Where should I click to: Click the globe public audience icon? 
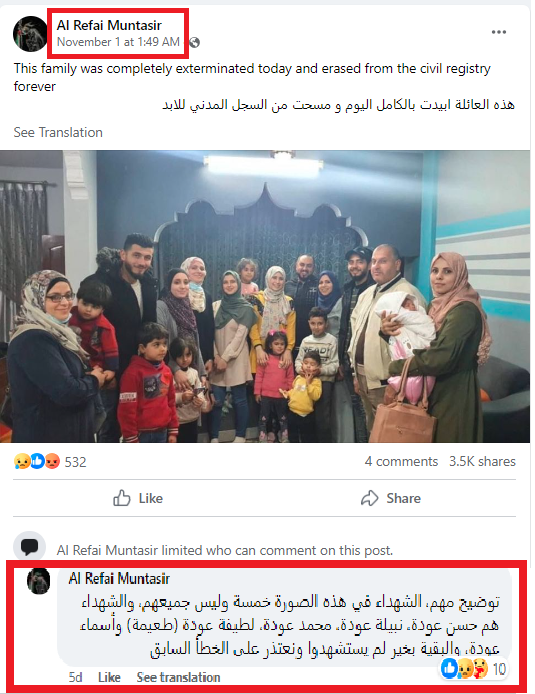pyautogui.click(x=194, y=42)
